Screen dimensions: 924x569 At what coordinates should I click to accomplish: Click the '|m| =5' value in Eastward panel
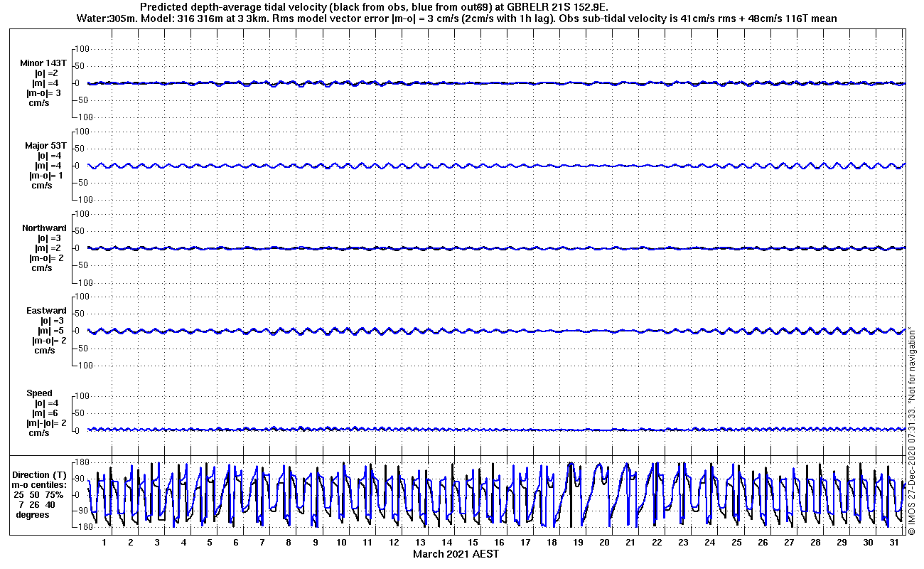click(50, 331)
